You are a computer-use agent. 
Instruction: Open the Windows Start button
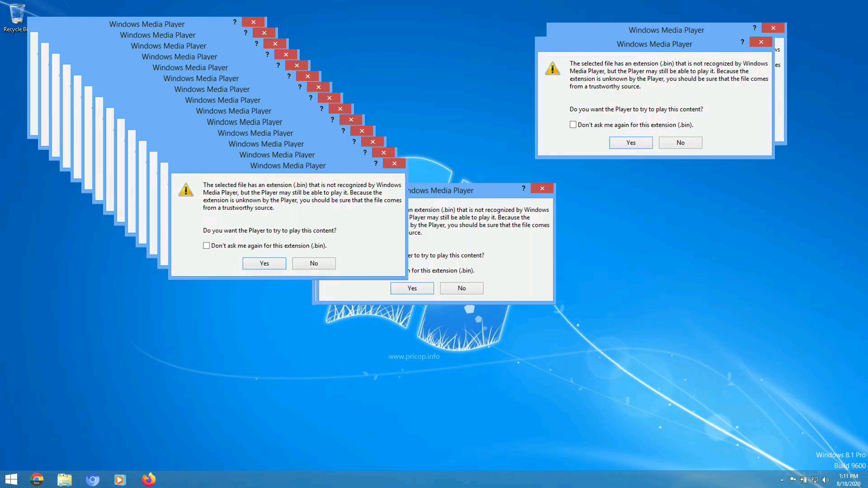11,479
